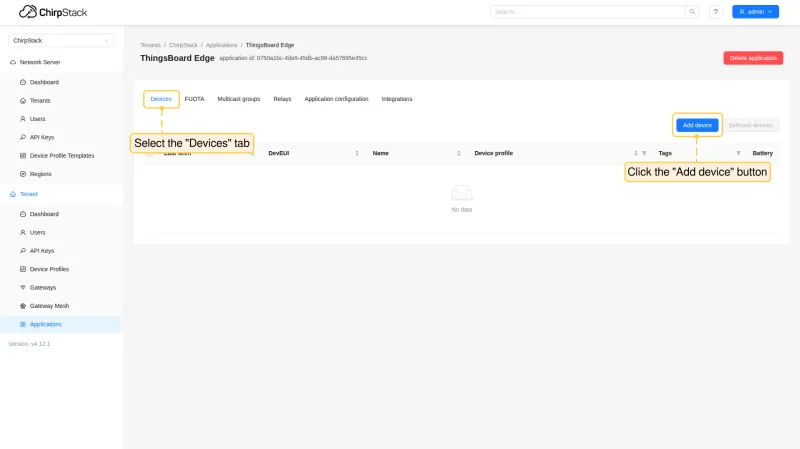
Task: Click the Tenants home icon
Action: [x=23, y=101]
